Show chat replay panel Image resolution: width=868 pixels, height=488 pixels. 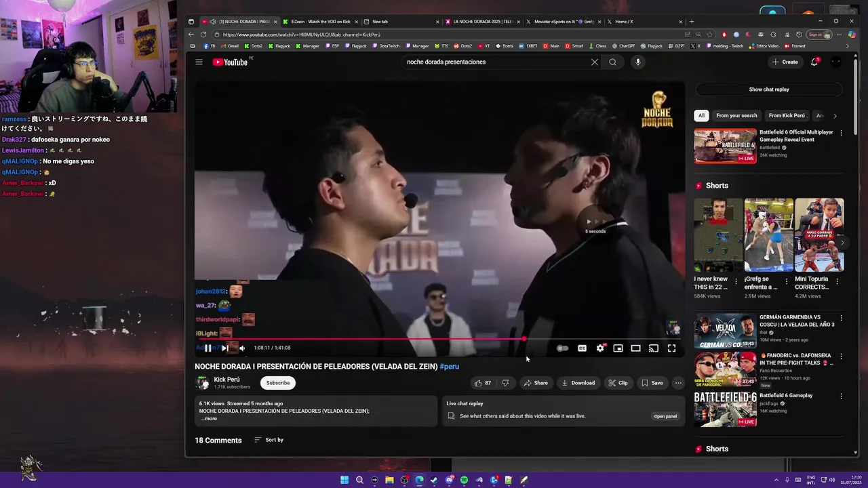point(769,89)
